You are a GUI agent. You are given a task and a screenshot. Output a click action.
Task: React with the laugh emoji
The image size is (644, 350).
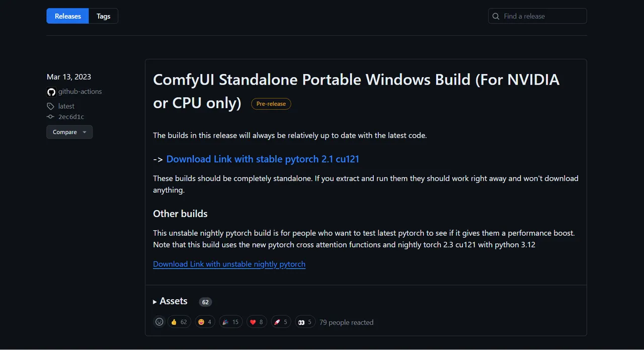[205, 322]
